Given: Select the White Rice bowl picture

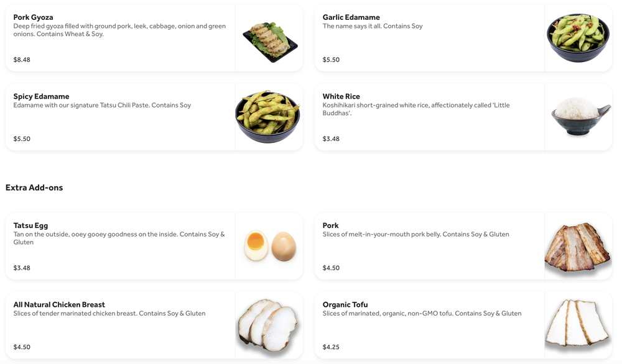Looking at the screenshot, I should (x=578, y=117).
